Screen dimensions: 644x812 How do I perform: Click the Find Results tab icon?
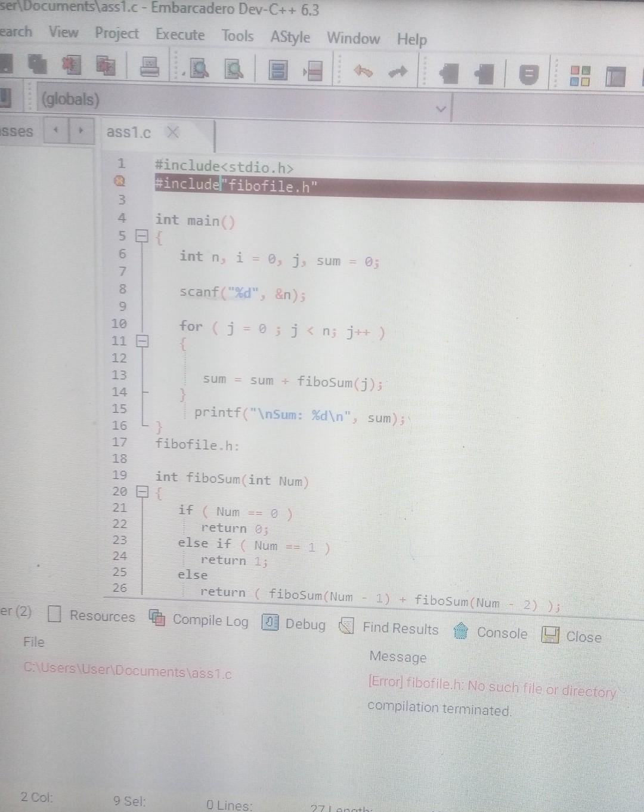tap(346, 625)
